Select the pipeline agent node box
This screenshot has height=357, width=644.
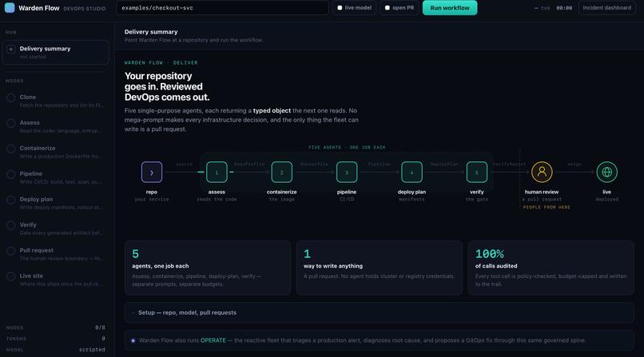pos(347,172)
